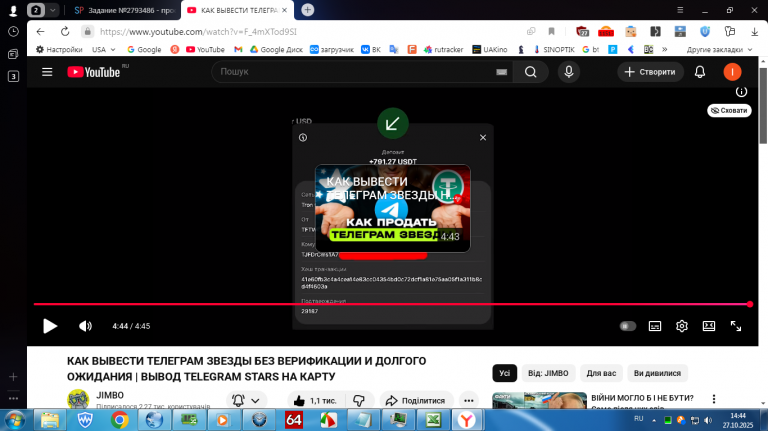This screenshot has height=431, width=768.
Task: Expand Другие закладки folder
Action: tap(719, 49)
